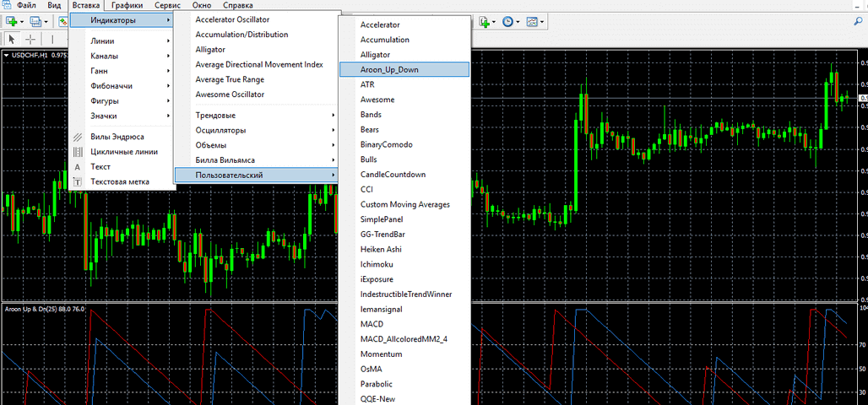Select the crosshair tool
868x405 pixels.
click(x=30, y=40)
